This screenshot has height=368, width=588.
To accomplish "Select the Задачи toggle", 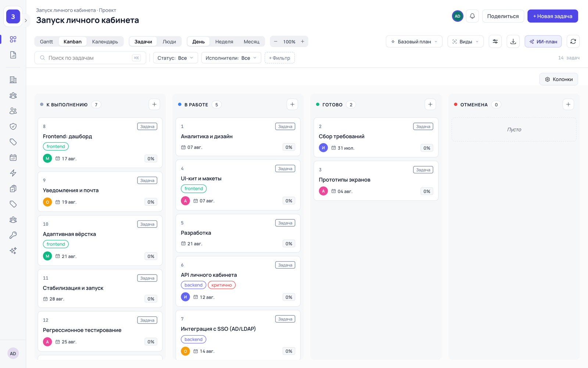I will (143, 42).
